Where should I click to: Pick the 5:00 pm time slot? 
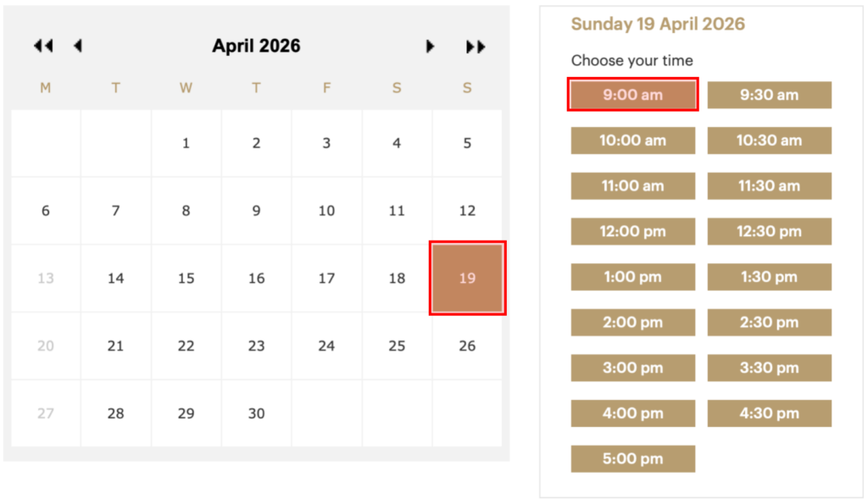click(632, 459)
